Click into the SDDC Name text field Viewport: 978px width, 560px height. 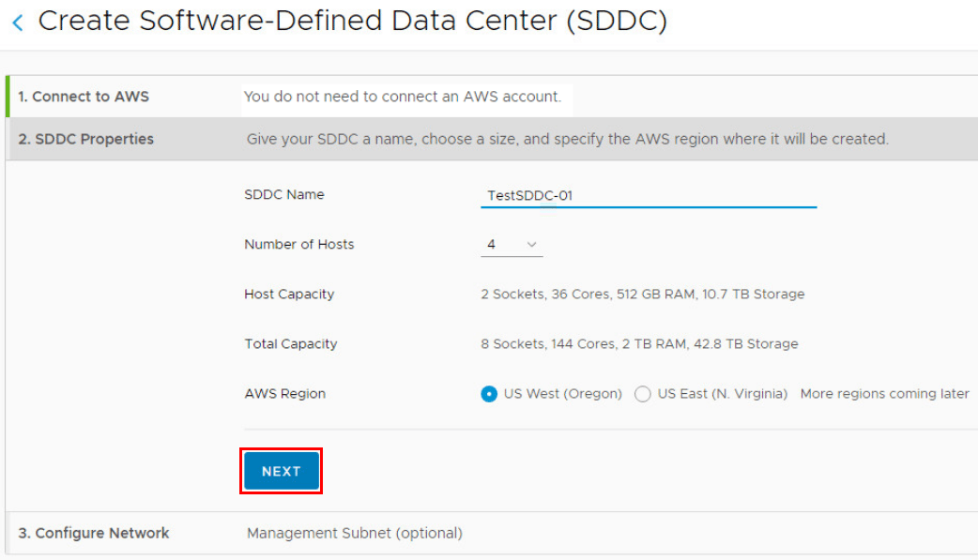648,195
